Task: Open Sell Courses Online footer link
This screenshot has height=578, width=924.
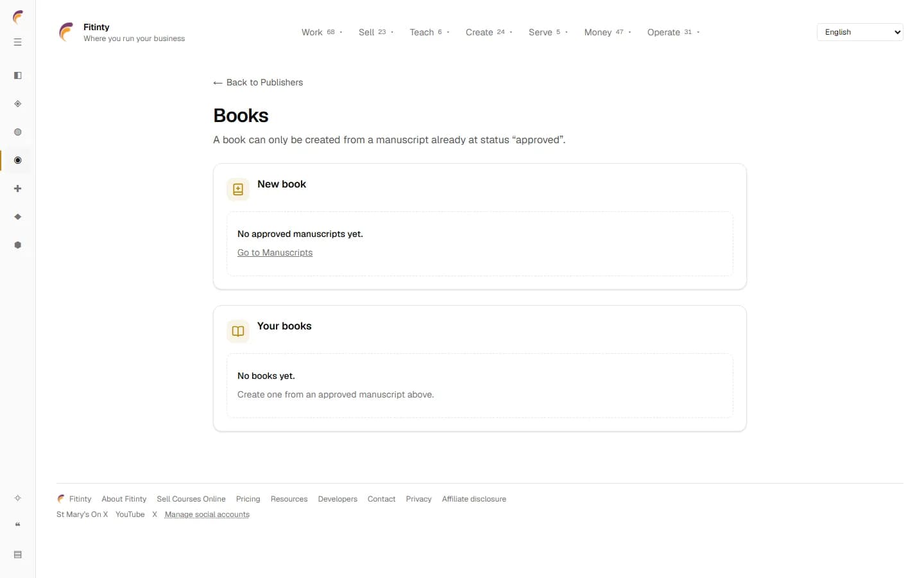Action: [x=191, y=499]
